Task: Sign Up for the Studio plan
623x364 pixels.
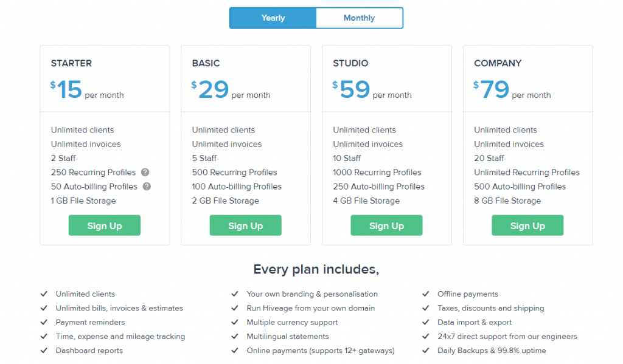Action: point(386,225)
